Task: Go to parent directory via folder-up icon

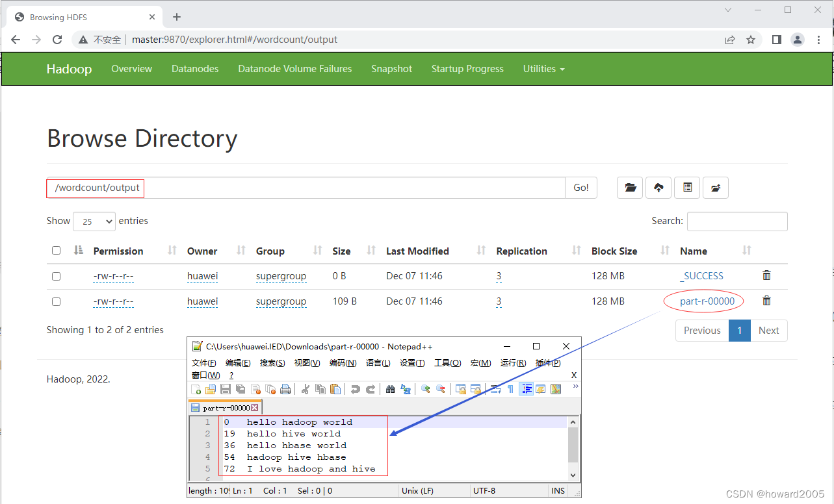Action: click(x=716, y=188)
